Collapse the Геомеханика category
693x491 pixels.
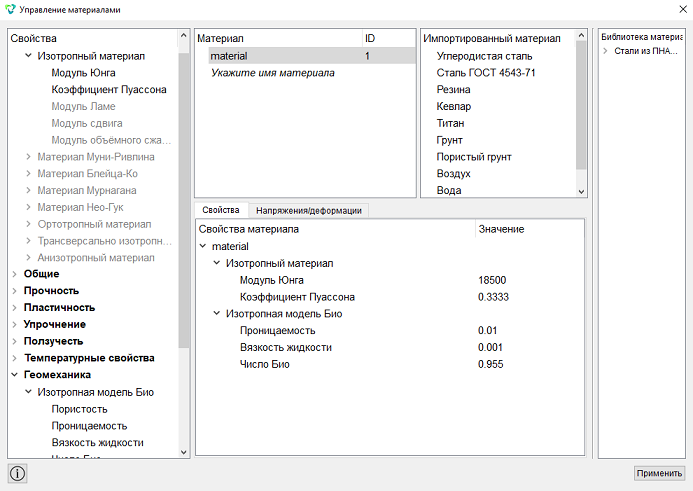15,375
